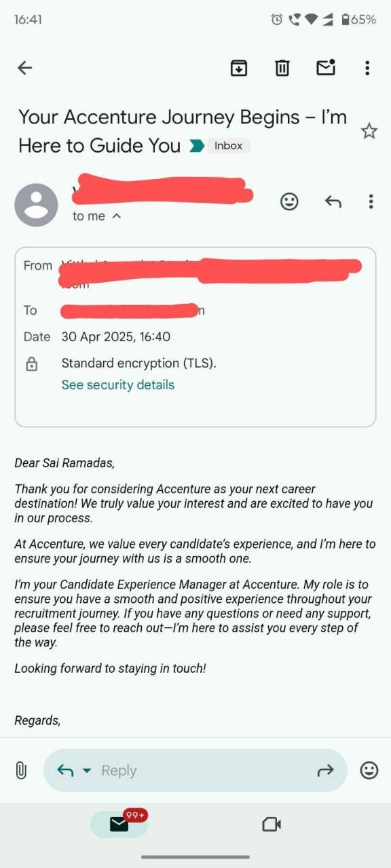
Task: Insert an emoji into the reply
Action: click(369, 770)
